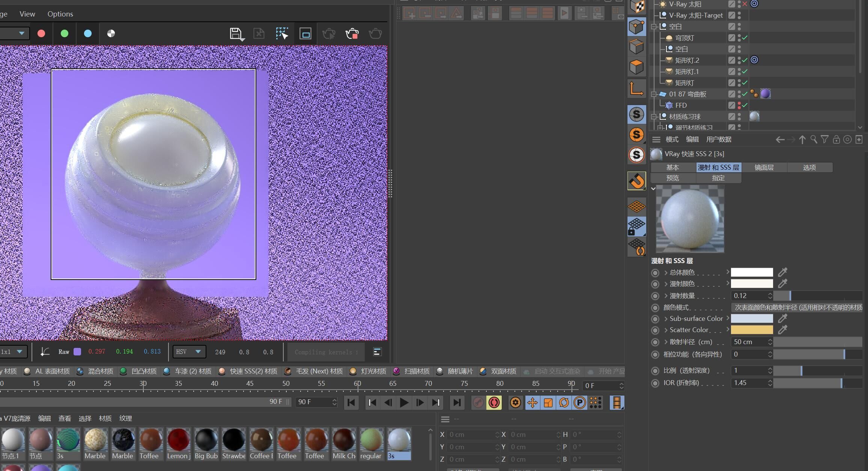Screen dimensions: 868x471
Task: Open the 纹理 menu in material manager
Action: [x=125, y=418]
